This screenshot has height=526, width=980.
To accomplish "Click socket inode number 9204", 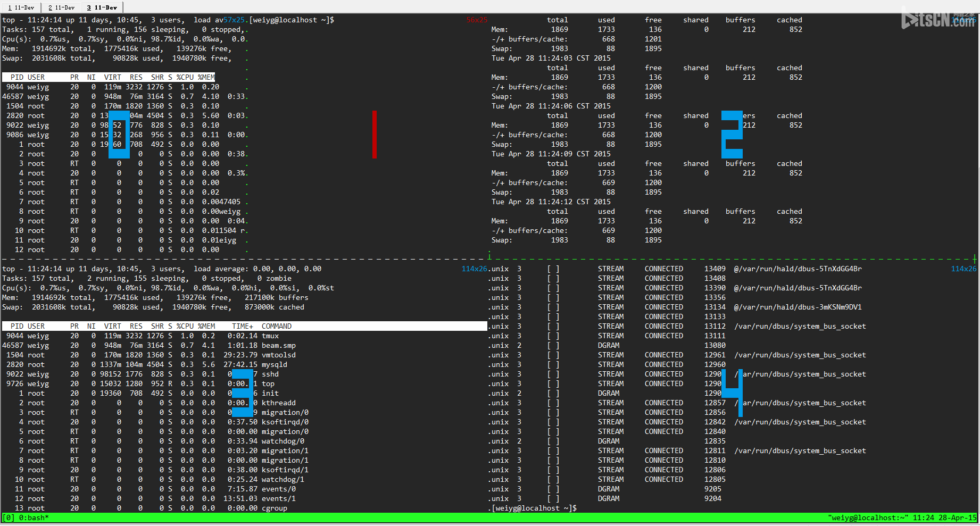I will click(713, 499).
